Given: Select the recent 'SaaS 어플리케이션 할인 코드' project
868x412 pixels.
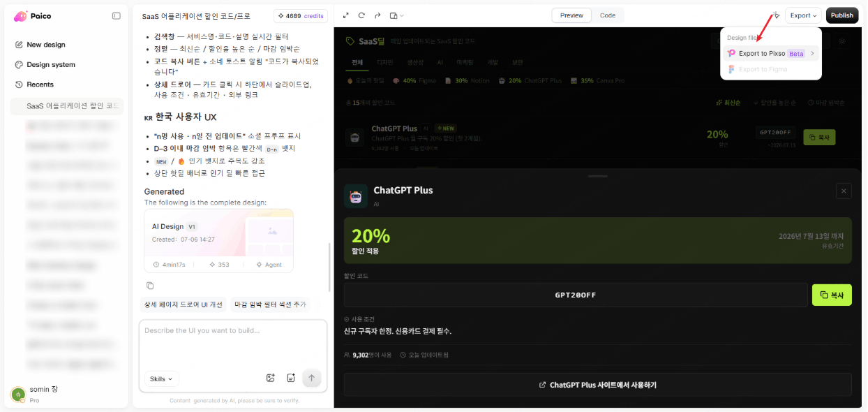Looking at the screenshot, I should [67, 106].
